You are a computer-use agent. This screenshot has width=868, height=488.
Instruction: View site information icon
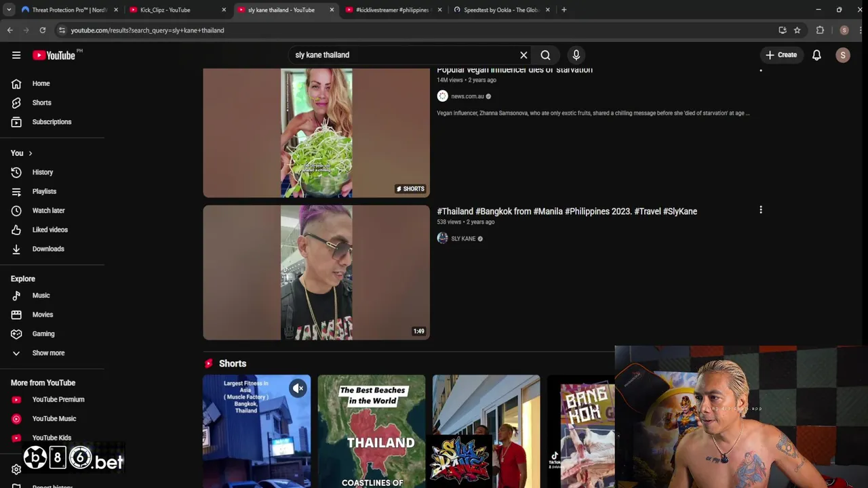(62, 30)
